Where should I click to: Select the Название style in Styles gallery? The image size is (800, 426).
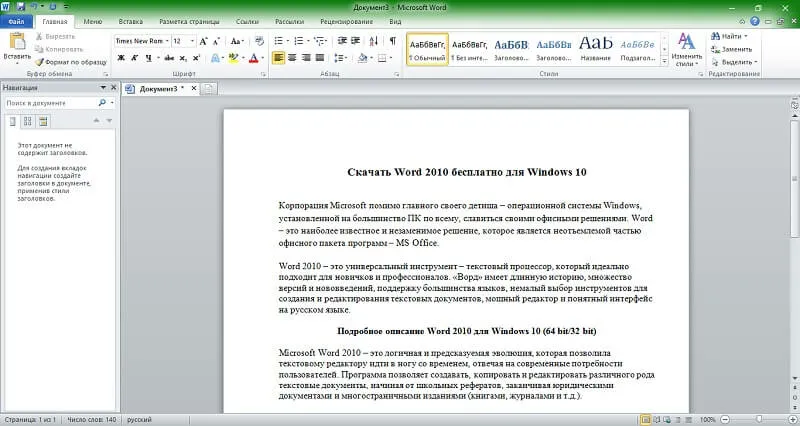(595, 48)
